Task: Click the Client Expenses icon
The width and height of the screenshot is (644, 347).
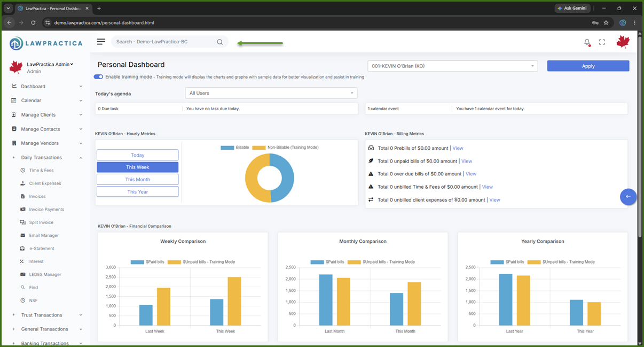Action: [22, 183]
